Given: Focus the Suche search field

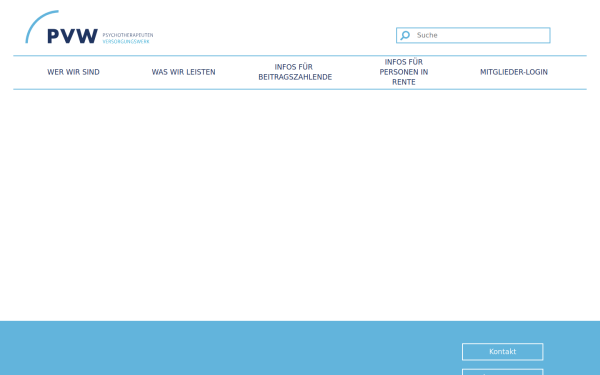Looking at the screenshot, I should [473, 35].
